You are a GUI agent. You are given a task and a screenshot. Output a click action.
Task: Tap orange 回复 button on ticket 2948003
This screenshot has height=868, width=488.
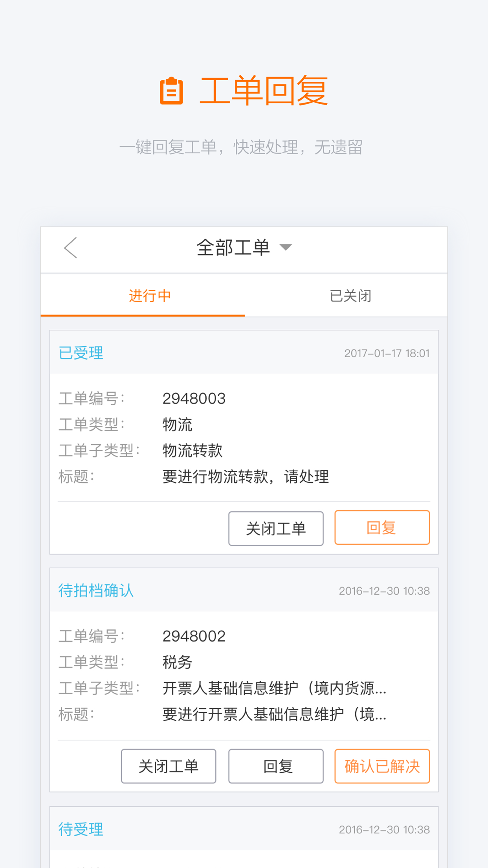382,528
